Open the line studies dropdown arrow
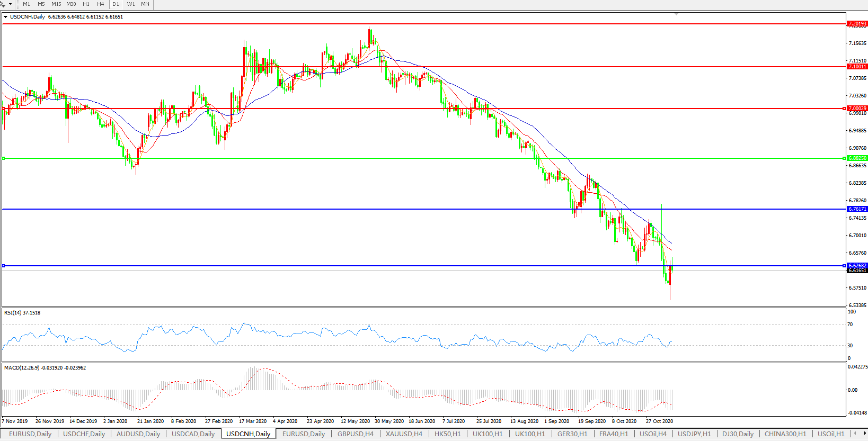 coord(10,4)
